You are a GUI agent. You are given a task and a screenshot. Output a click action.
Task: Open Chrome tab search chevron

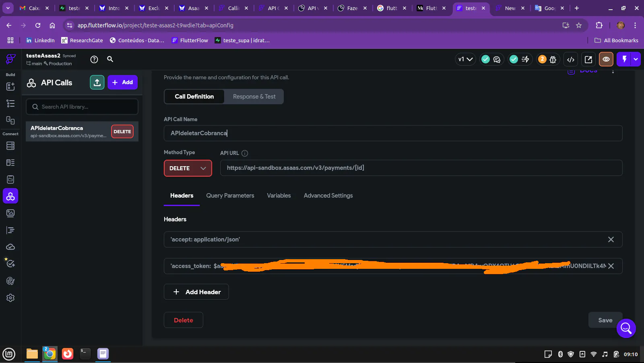(x=8, y=8)
